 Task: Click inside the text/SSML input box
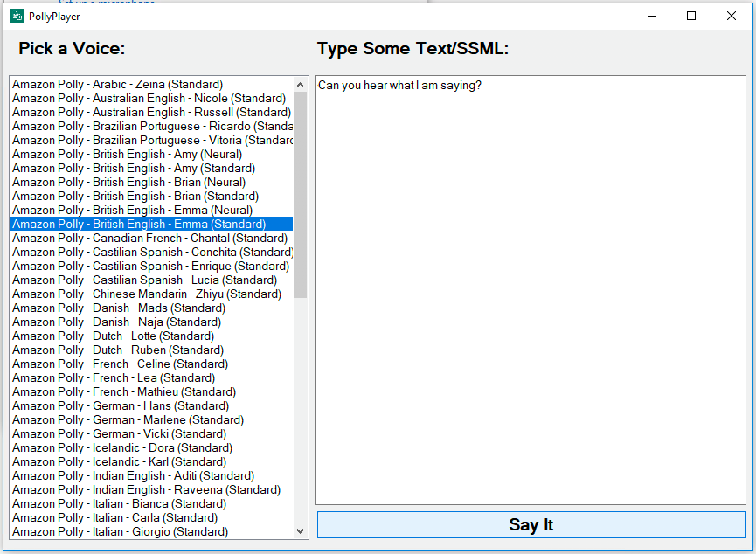[x=530, y=288]
